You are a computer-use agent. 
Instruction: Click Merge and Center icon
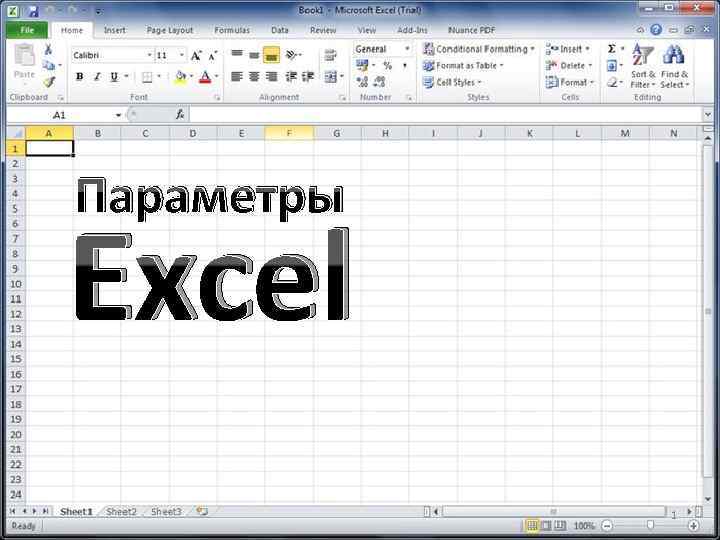[330, 77]
